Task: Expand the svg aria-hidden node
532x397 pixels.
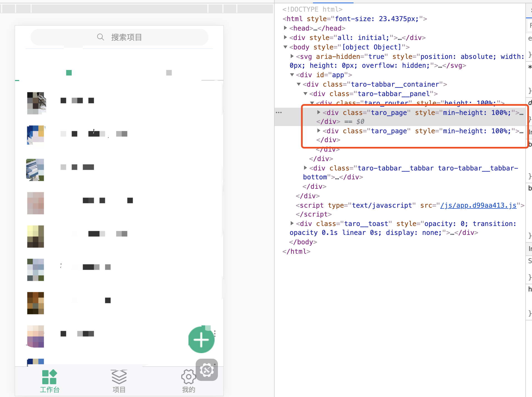Action: [x=292, y=56]
